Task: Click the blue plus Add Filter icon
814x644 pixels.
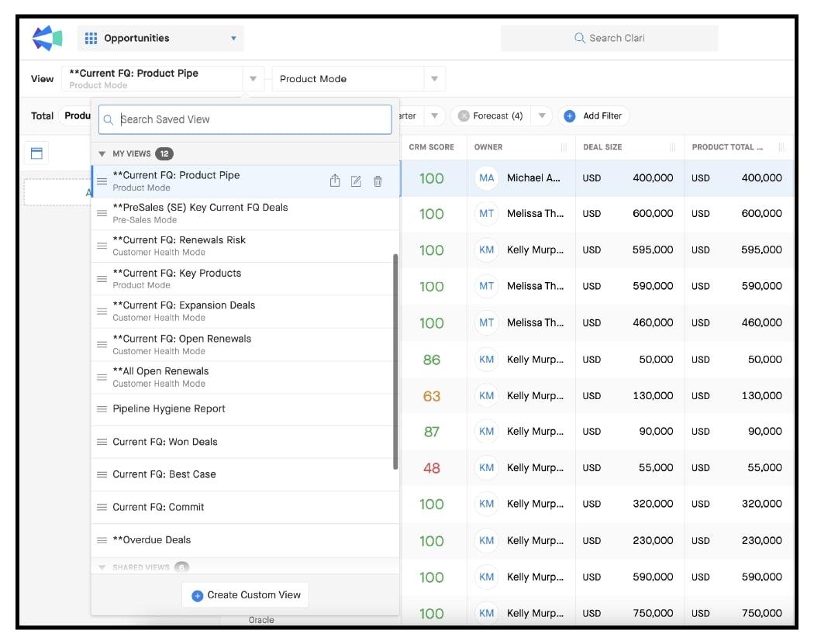Action: coord(569,116)
